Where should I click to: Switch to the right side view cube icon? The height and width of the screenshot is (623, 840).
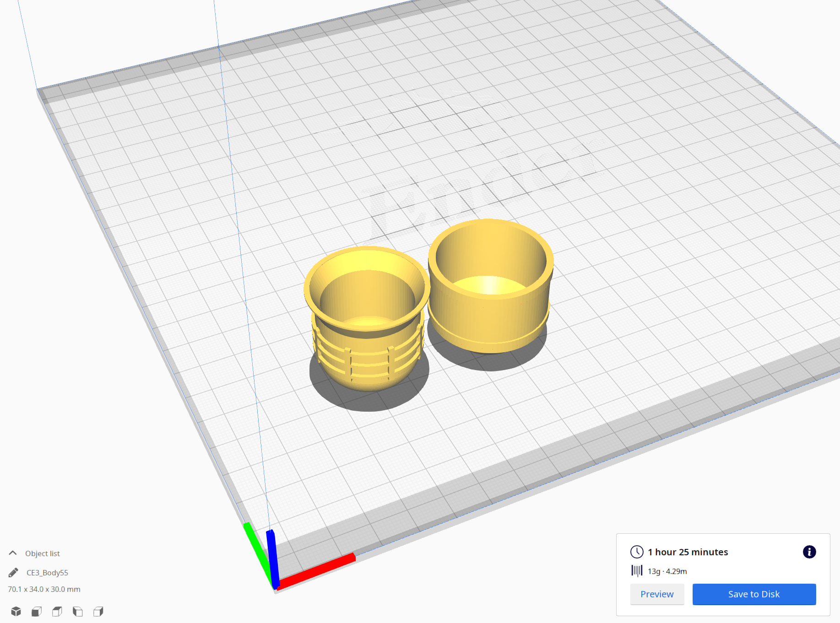point(98,611)
